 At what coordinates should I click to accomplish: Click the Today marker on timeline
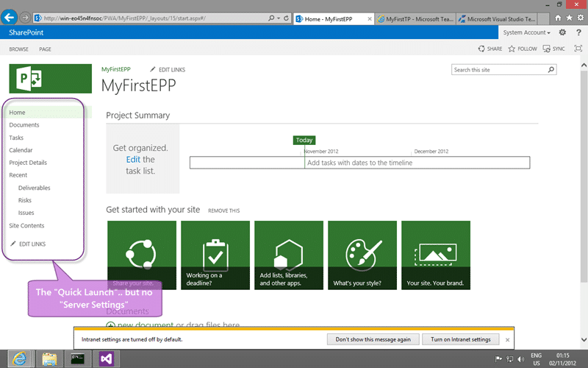tap(304, 140)
